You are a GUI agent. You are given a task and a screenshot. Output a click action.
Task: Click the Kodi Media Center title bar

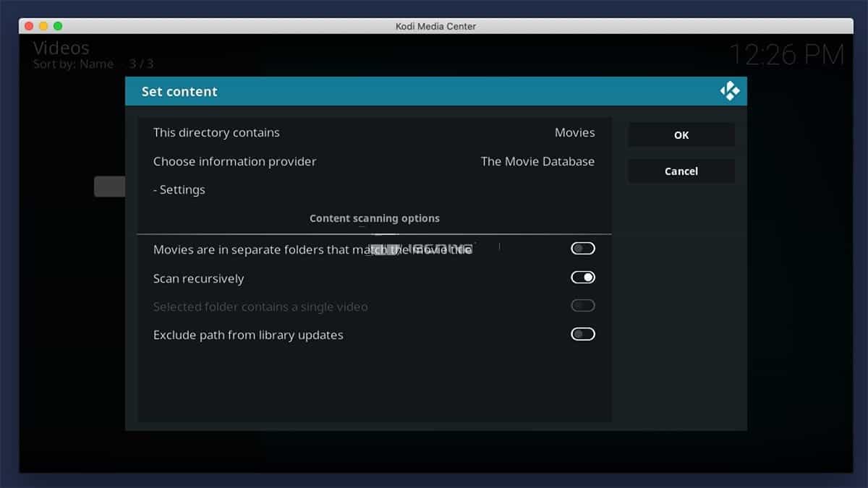tap(435, 26)
